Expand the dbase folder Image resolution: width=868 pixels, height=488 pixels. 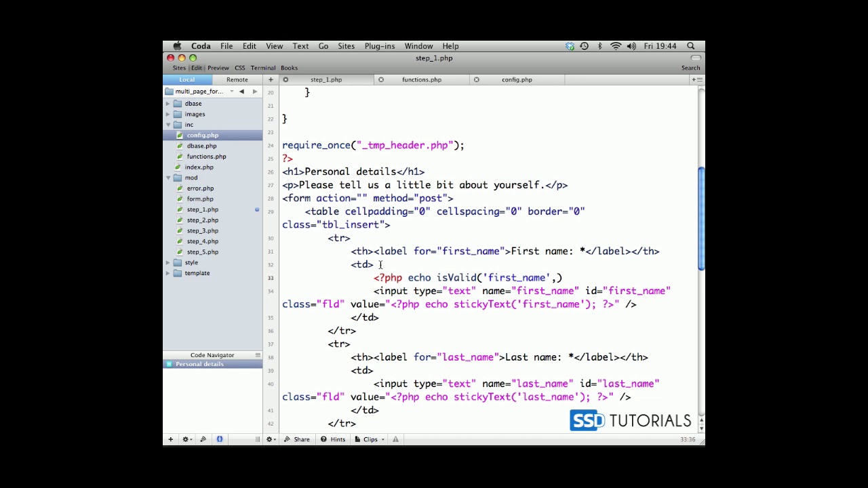(x=168, y=104)
